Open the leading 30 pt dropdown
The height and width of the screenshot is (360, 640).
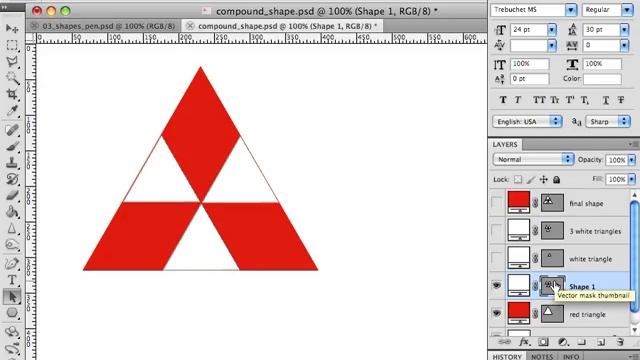coord(624,29)
